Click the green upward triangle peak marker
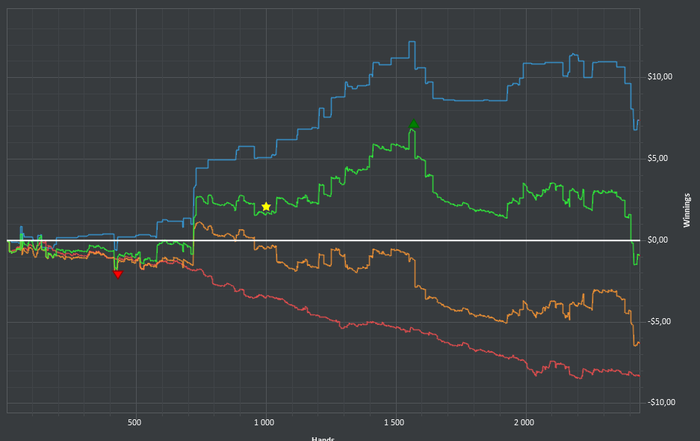 pos(413,124)
